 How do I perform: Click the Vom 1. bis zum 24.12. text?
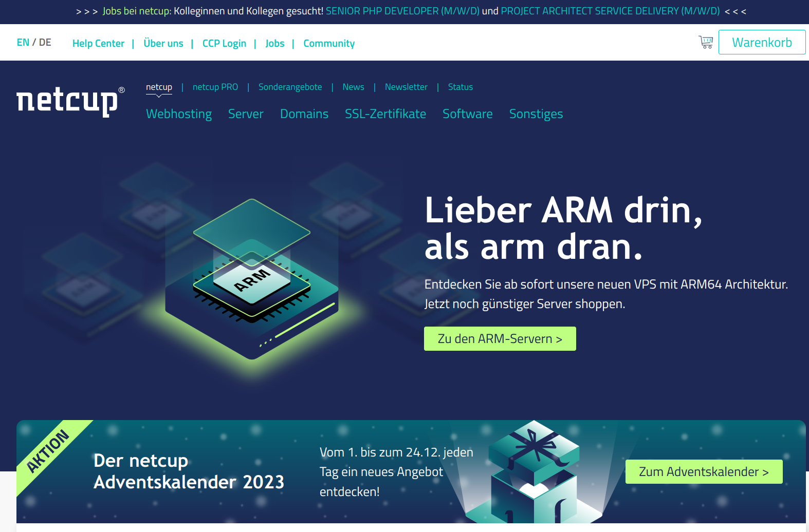point(396,472)
